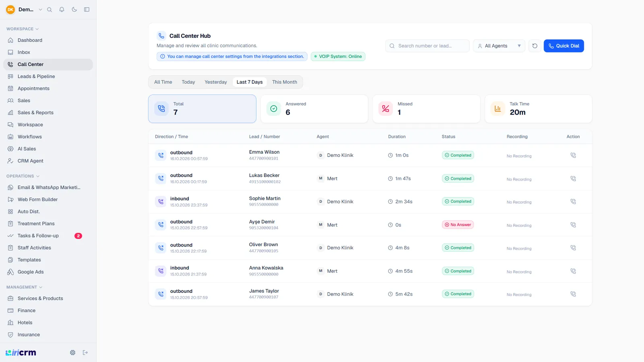Click call-back icon in Oliver Brown row
Image resolution: width=644 pixels, height=362 pixels.
(573, 248)
